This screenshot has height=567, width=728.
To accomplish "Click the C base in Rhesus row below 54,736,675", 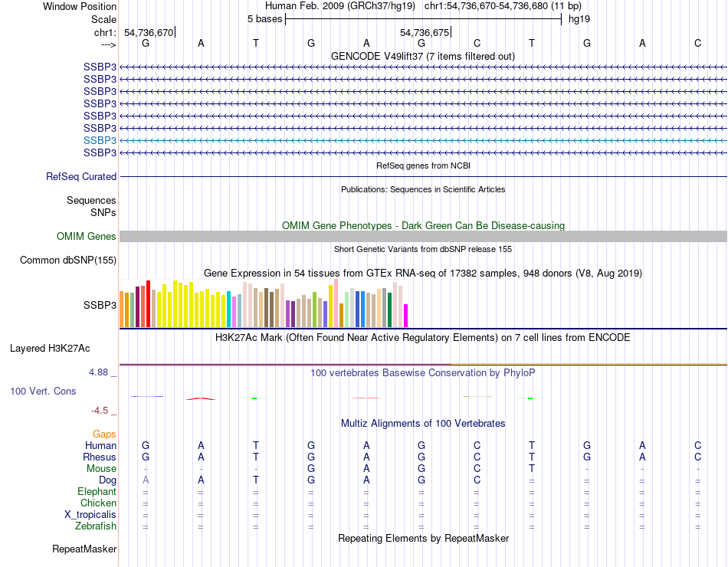I will (x=477, y=457).
